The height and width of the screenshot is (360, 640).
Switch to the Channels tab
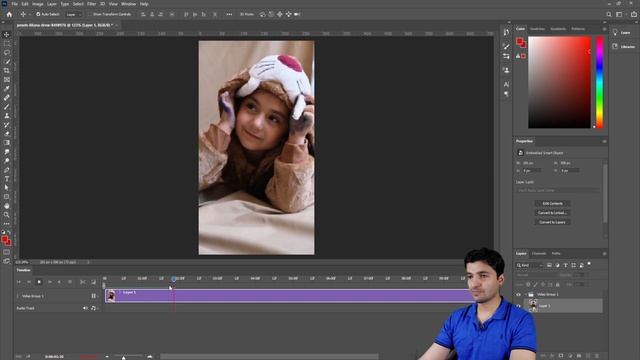539,253
